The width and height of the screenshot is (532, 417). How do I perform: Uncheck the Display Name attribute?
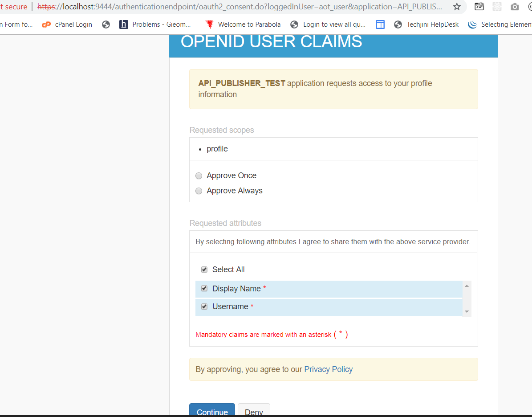204,288
